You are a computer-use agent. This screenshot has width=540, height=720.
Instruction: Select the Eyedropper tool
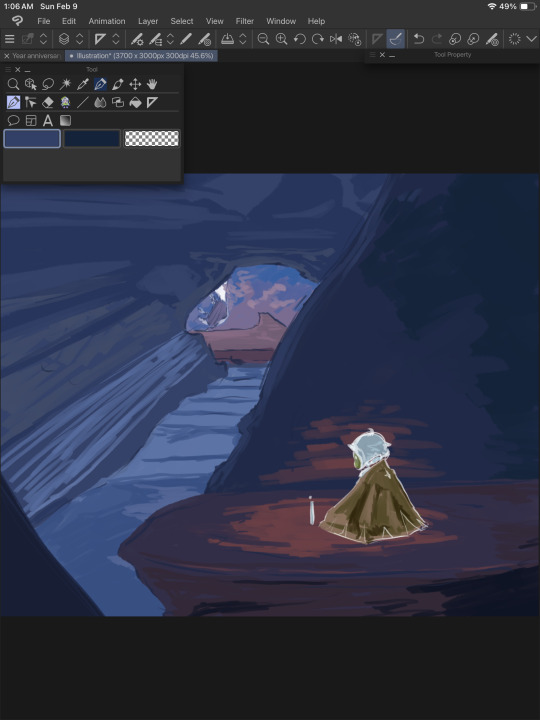[x=83, y=84]
